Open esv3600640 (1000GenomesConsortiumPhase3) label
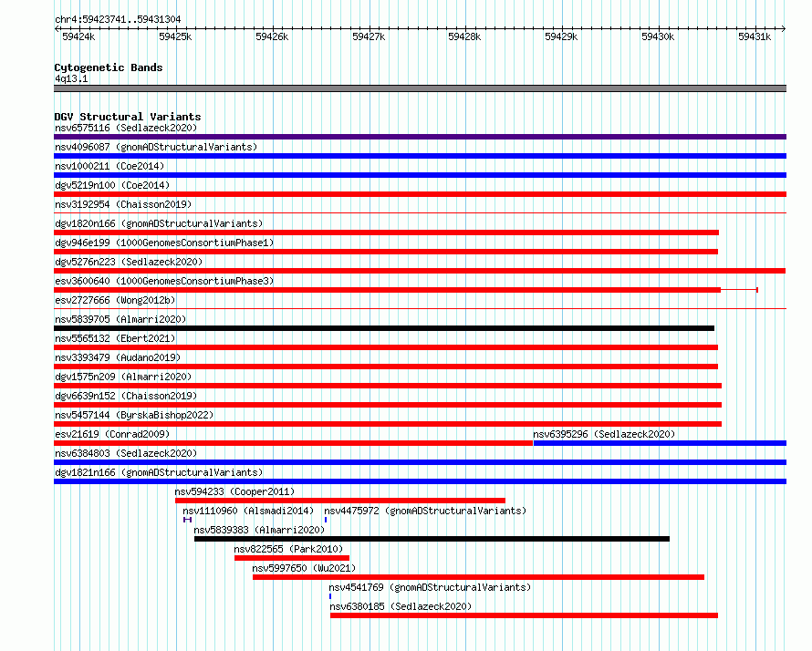812x651 pixels. [x=164, y=281]
